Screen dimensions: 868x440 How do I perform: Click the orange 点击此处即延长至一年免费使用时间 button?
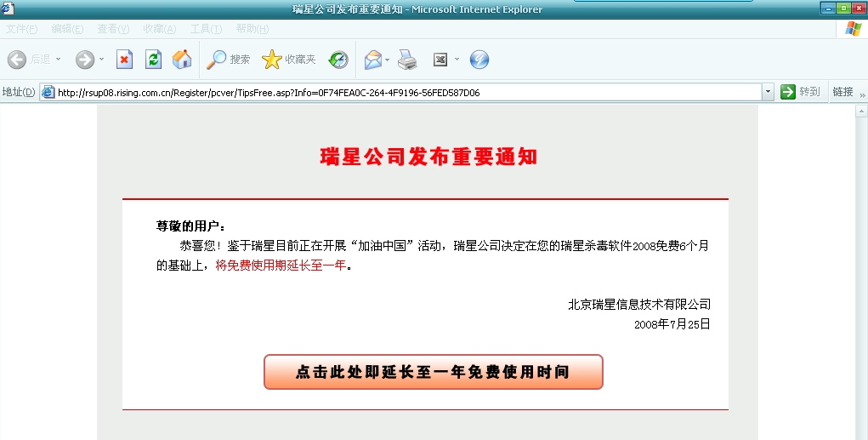pos(434,372)
